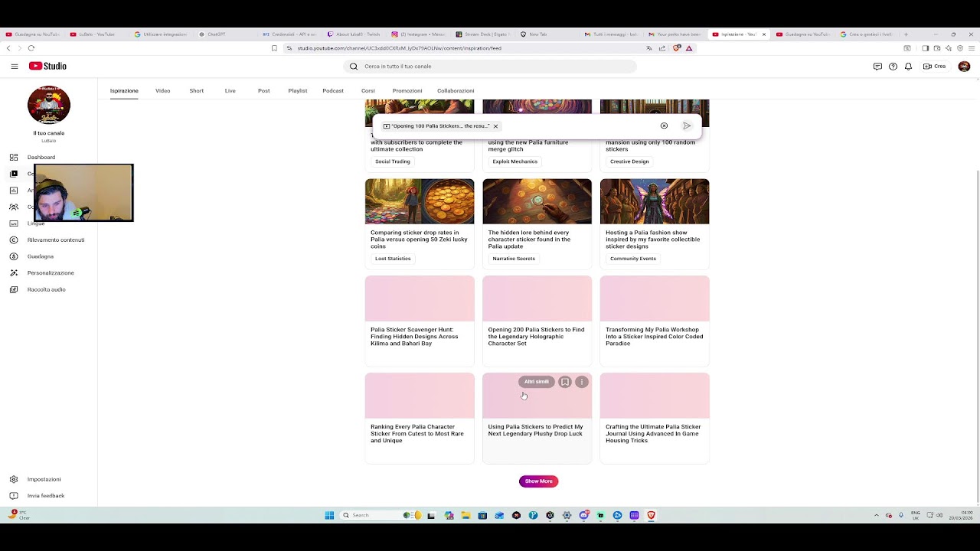Open 'Palia Sticker Scavenger Hunt' idea
The image size is (980, 551).
click(420, 321)
